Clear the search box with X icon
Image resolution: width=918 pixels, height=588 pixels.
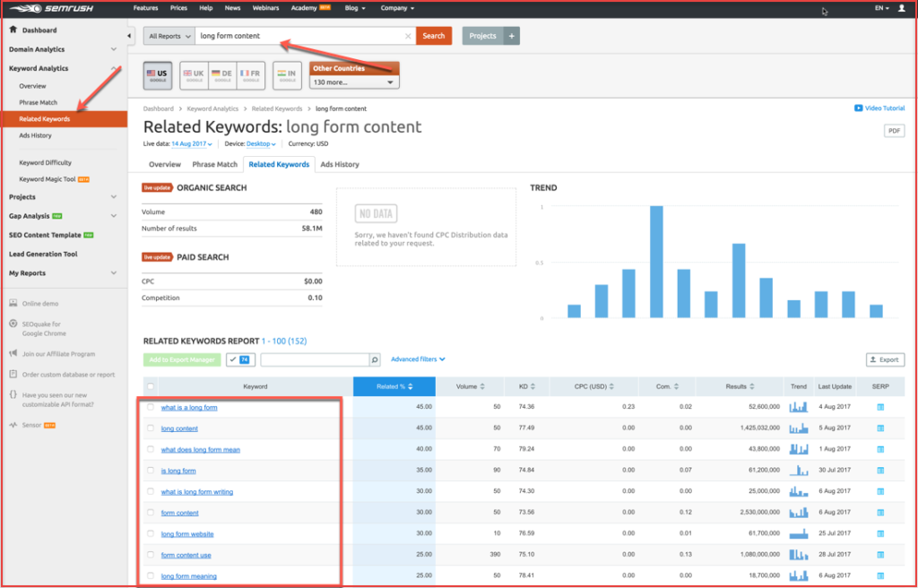point(408,36)
